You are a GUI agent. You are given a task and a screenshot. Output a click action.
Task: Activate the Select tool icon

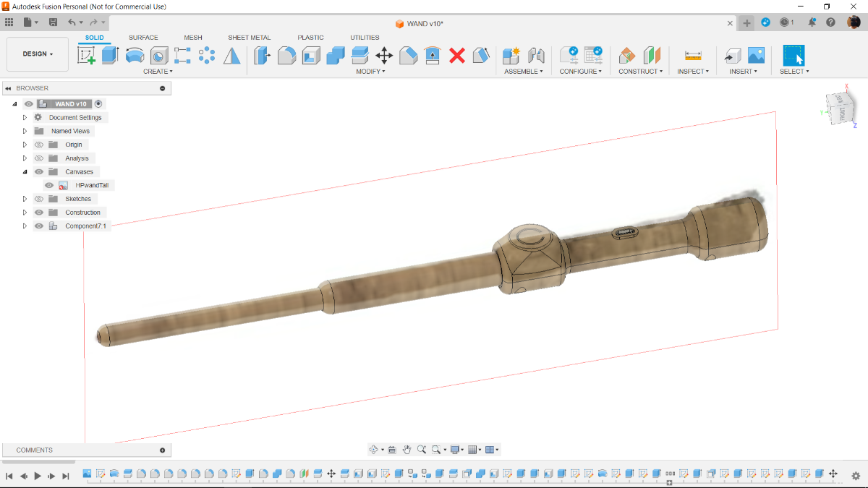793,56
